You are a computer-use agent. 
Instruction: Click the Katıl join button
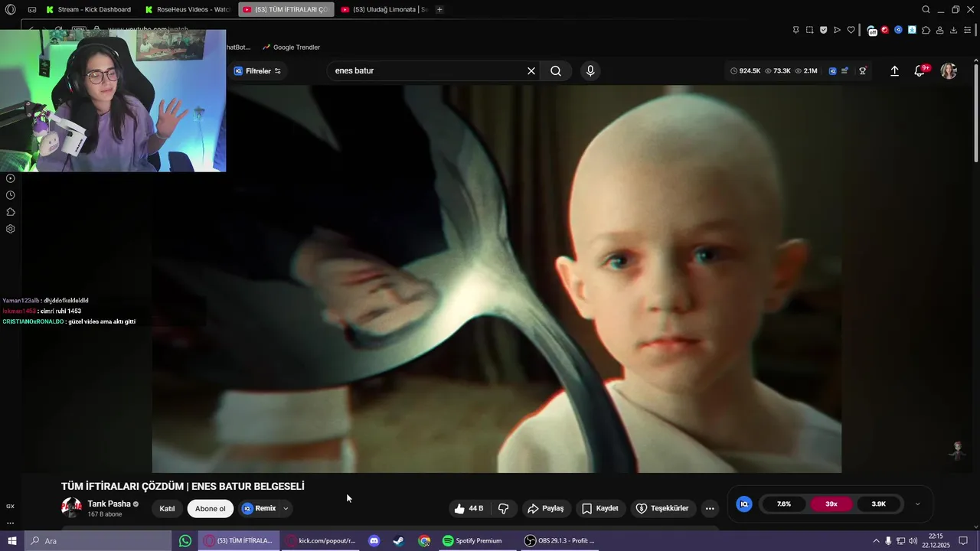pos(167,509)
